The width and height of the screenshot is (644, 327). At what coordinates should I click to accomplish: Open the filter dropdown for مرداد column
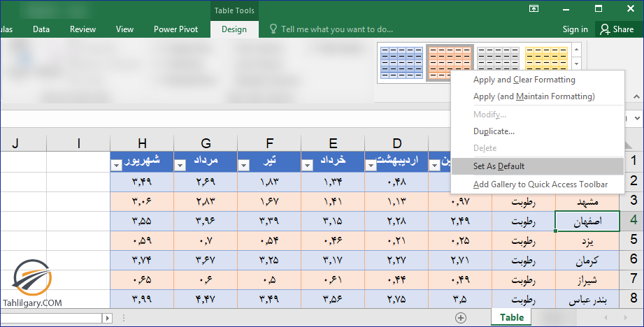(180, 166)
